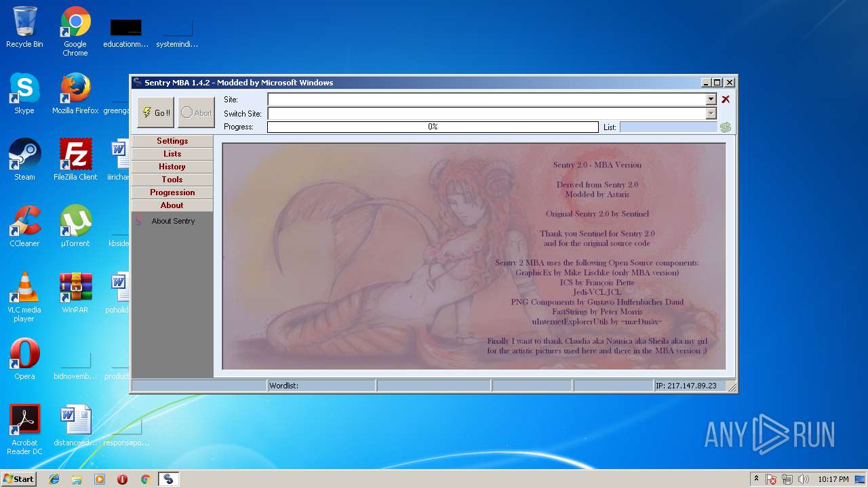This screenshot has height=488, width=868.
Task: Click the List field
Action: coord(668,127)
